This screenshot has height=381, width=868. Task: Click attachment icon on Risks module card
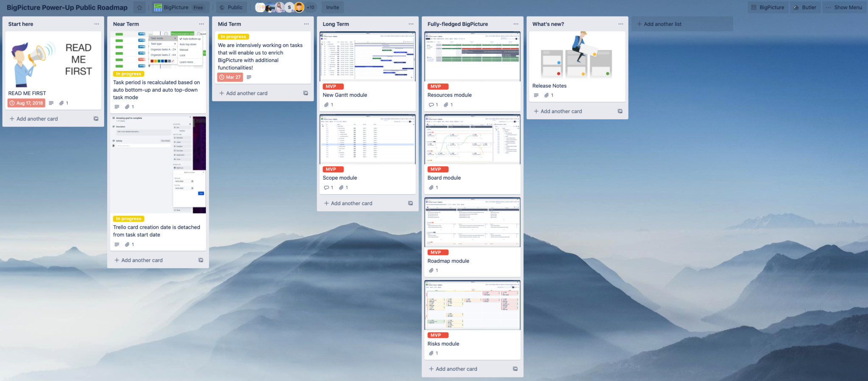431,353
